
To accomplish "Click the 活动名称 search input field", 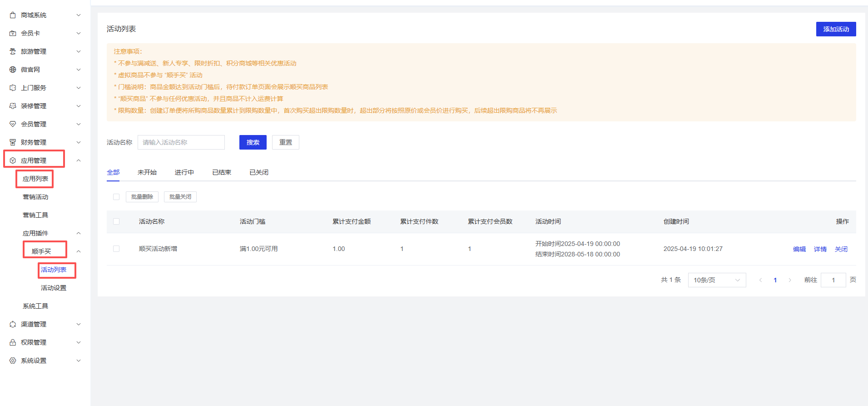I will 181,142.
